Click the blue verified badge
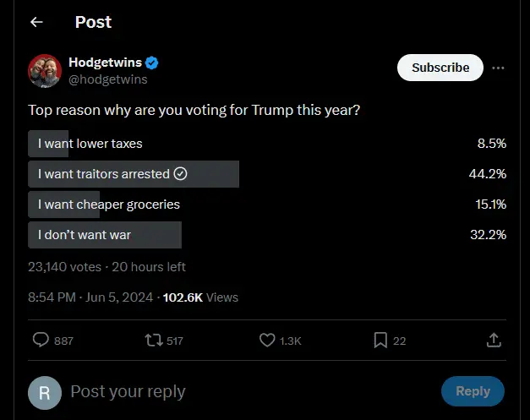 pyautogui.click(x=151, y=63)
